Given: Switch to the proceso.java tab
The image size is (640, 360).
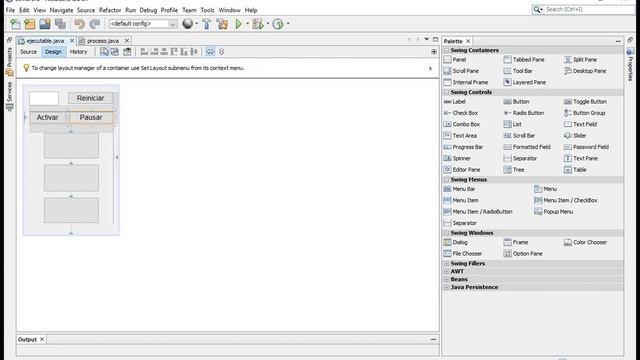Looking at the screenshot, I should pos(103,41).
